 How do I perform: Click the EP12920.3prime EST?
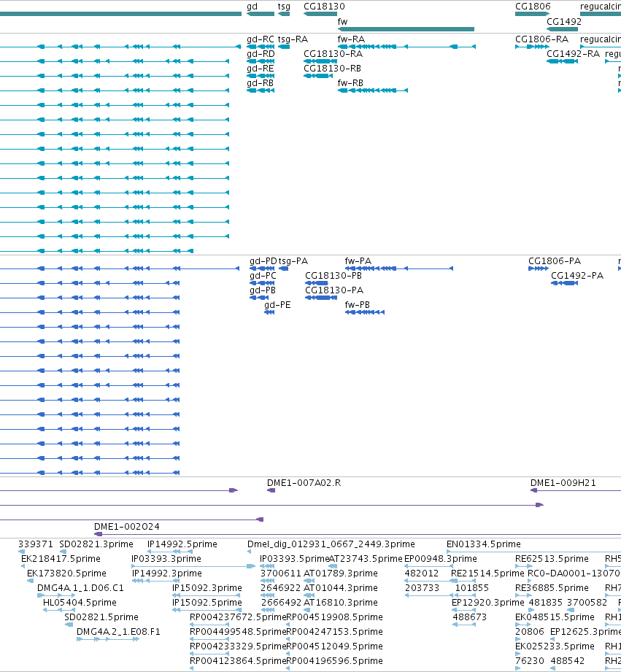463,610
